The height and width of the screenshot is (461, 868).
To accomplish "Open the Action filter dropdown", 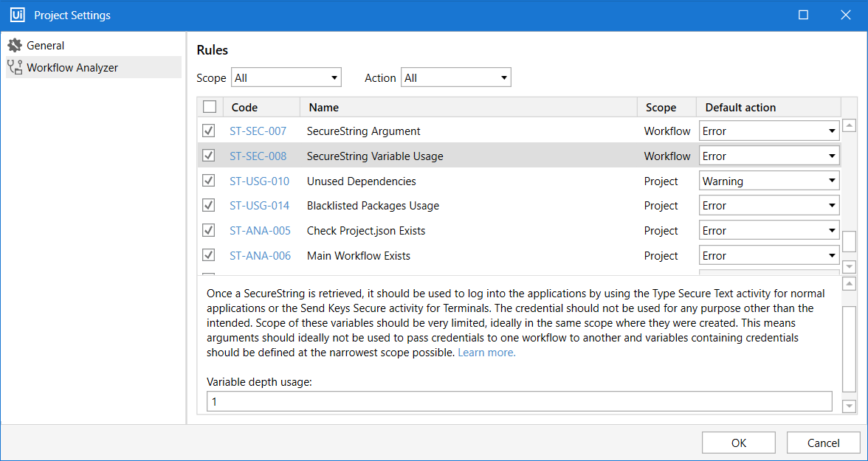I will (x=456, y=77).
